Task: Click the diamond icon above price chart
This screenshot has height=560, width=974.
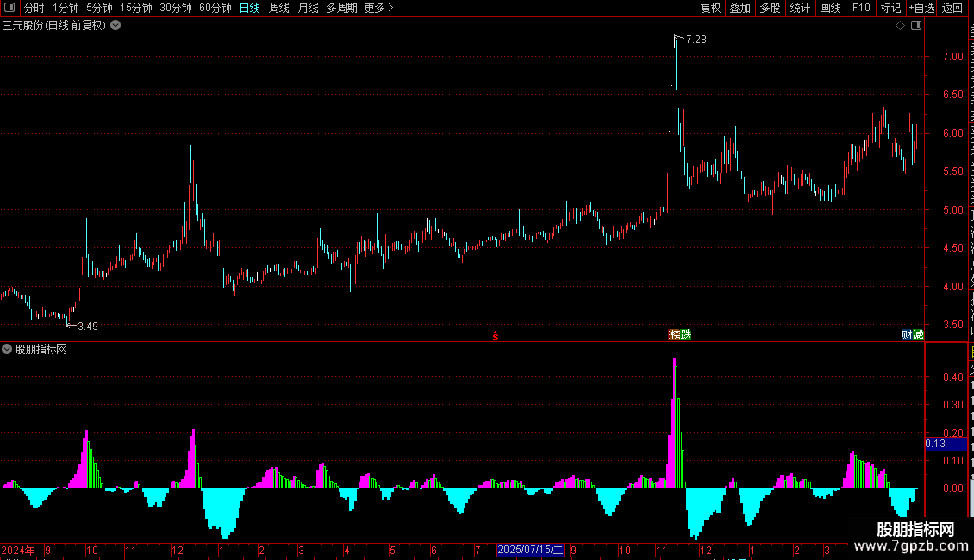Action: [x=900, y=26]
